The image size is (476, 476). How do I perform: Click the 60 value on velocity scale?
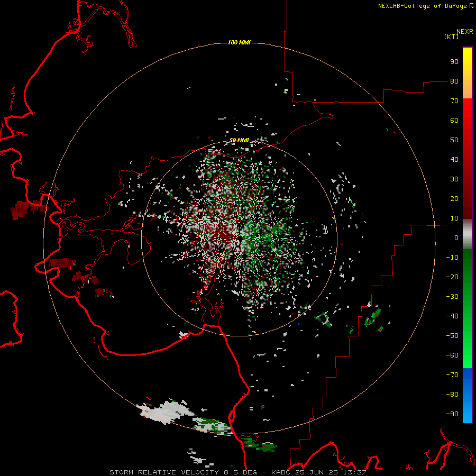tap(454, 120)
